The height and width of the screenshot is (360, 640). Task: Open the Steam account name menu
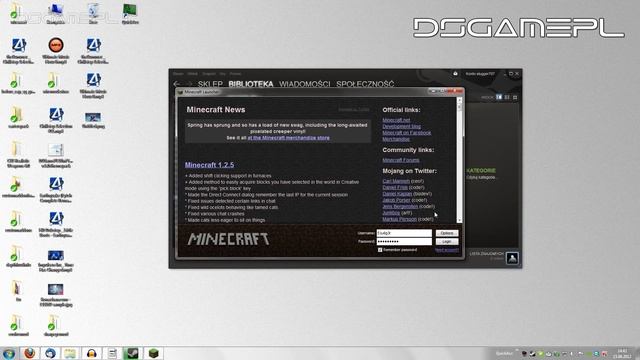pyautogui.click(x=480, y=74)
